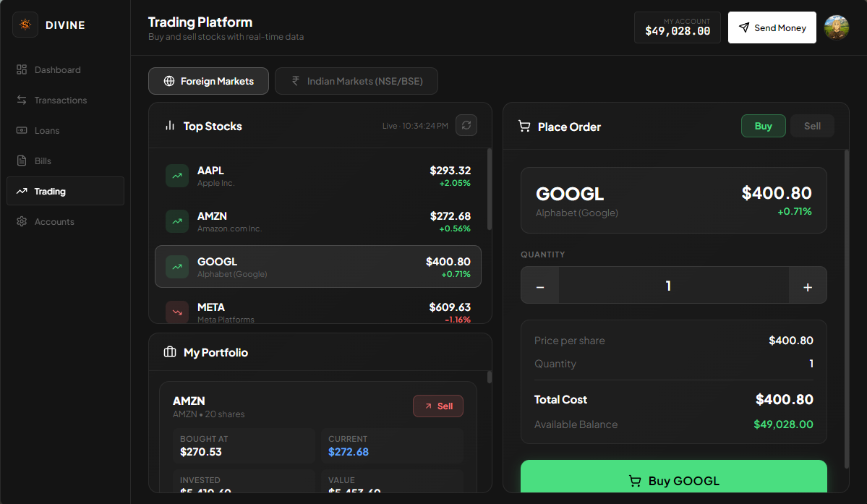Click the globe icon on Foreign Markets

[169, 81]
